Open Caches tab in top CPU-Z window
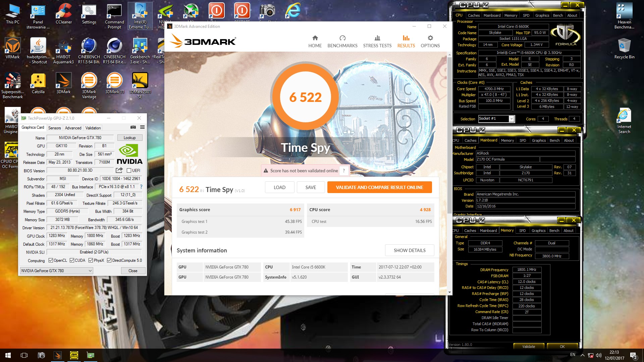 pos(474,15)
